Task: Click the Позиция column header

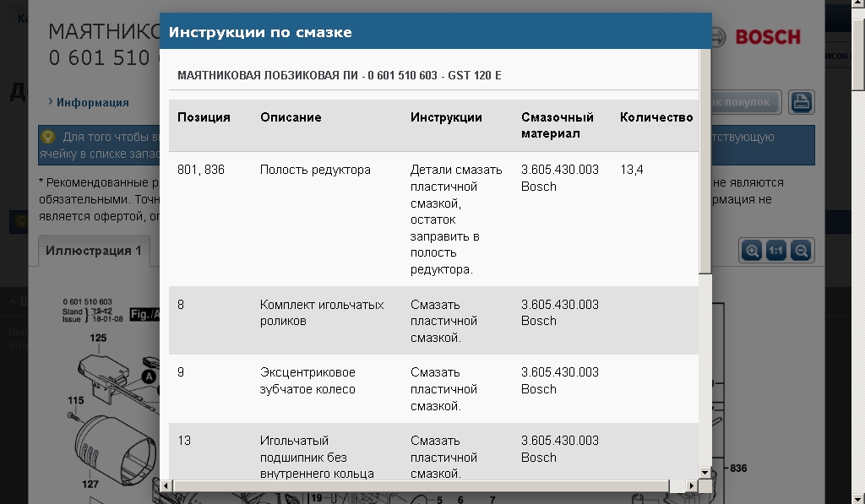Action: click(204, 117)
